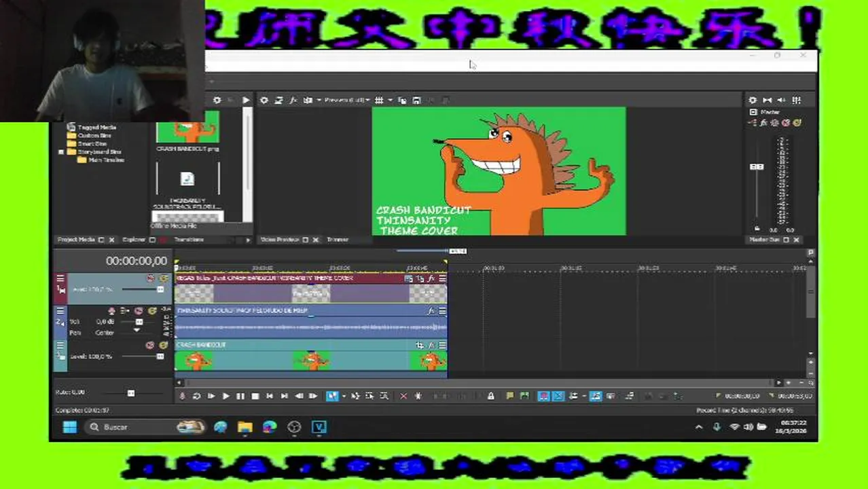Viewport: 868px width, 489px height.
Task: Start recording with the transport Record button
Action: pyautogui.click(x=182, y=396)
